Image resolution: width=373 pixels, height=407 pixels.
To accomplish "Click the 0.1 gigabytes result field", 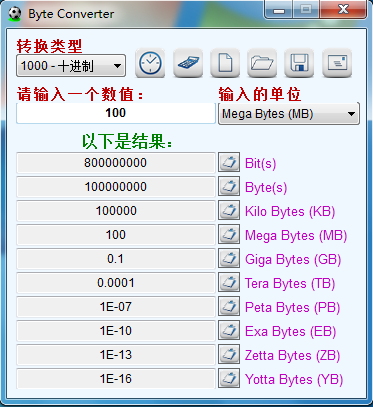I will click(x=116, y=259).
